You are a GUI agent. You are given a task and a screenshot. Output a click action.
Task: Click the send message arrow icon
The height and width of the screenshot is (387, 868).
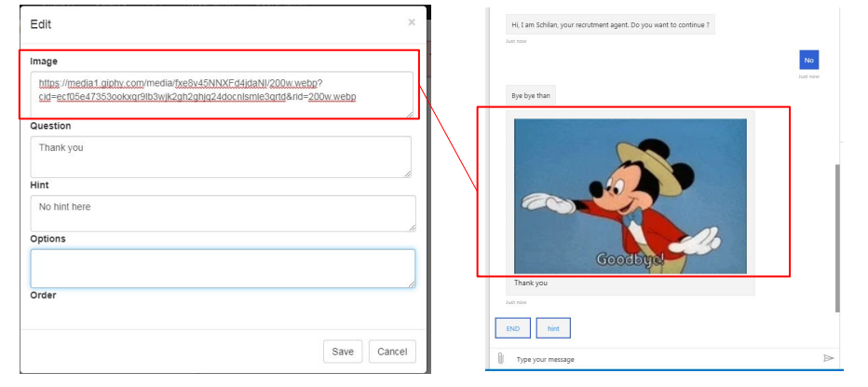[828, 358]
